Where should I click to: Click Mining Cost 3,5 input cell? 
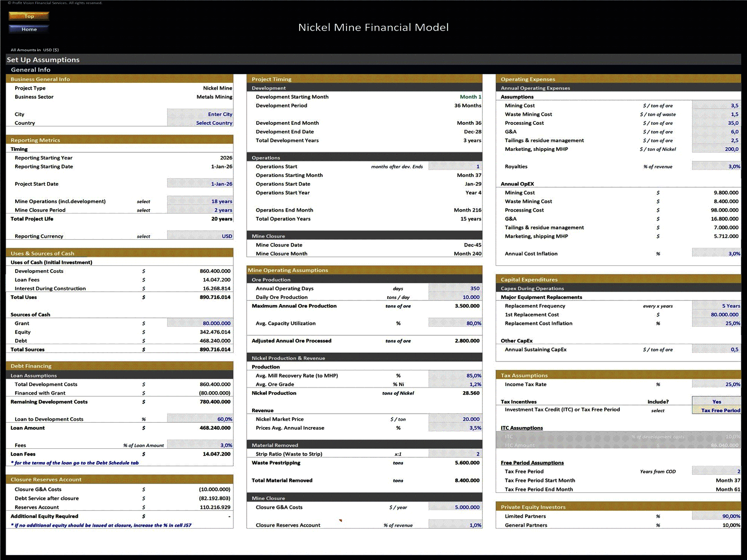click(x=716, y=105)
